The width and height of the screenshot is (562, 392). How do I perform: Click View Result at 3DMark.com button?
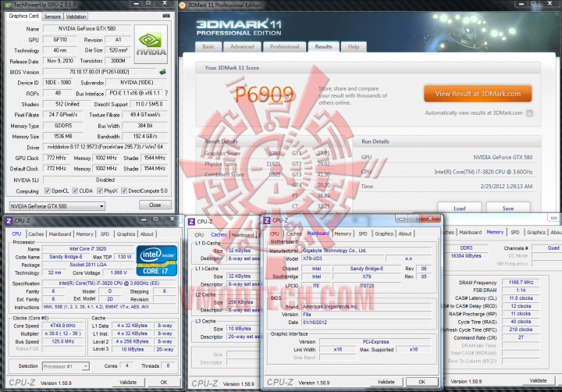[478, 94]
